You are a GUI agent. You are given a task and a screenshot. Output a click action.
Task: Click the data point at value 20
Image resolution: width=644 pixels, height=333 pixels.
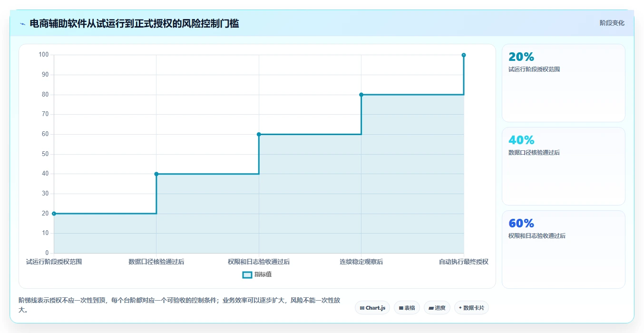pos(54,214)
